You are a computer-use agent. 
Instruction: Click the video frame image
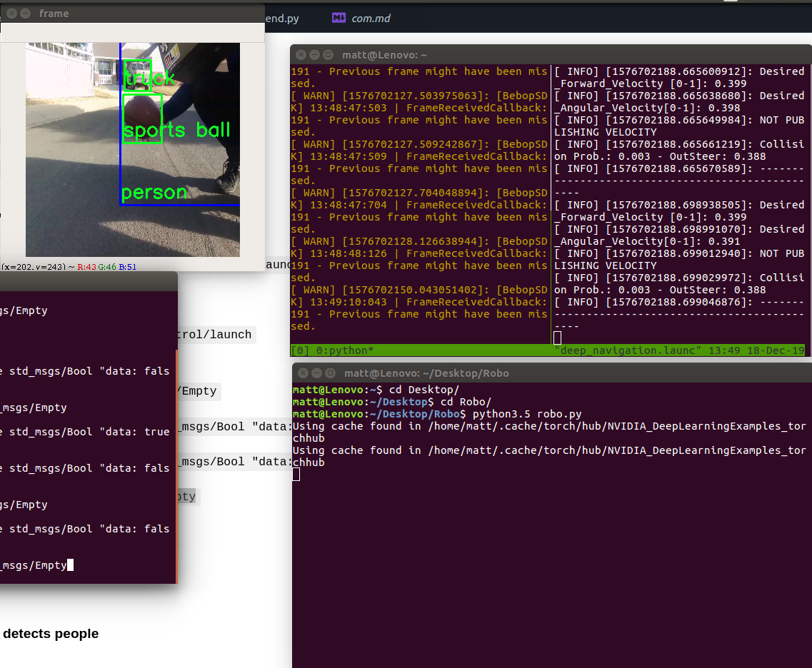tap(133, 150)
